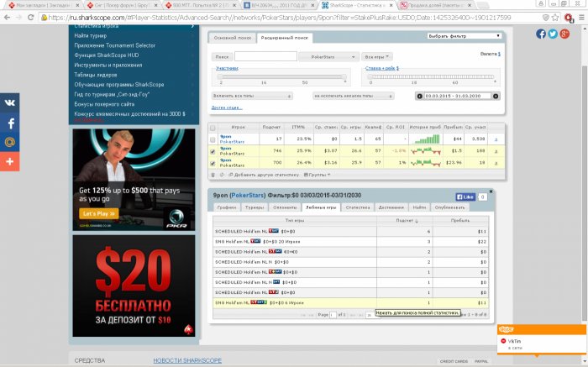
Task: Grab the Ставка + рейк slider handle
Action: point(370,76)
